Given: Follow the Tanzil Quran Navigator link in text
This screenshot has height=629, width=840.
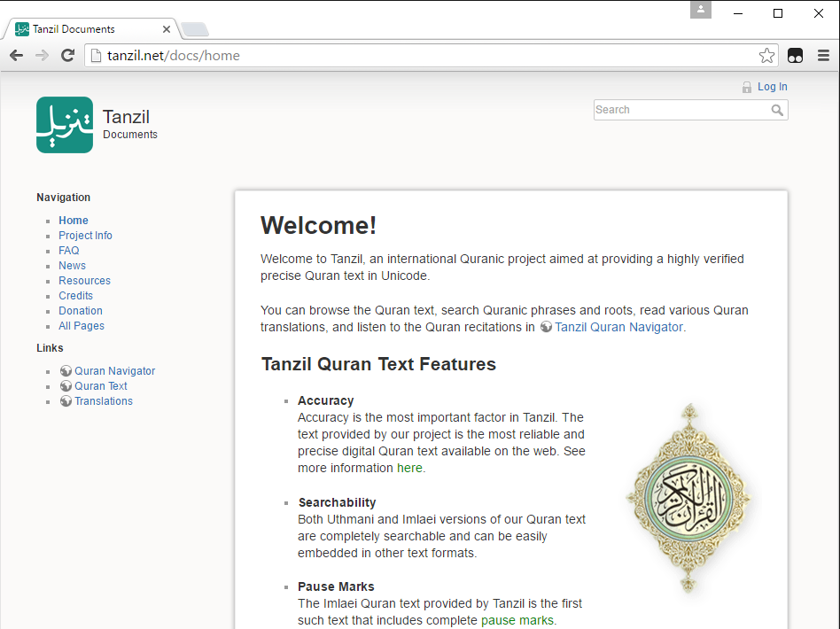Looking at the screenshot, I should [618, 327].
